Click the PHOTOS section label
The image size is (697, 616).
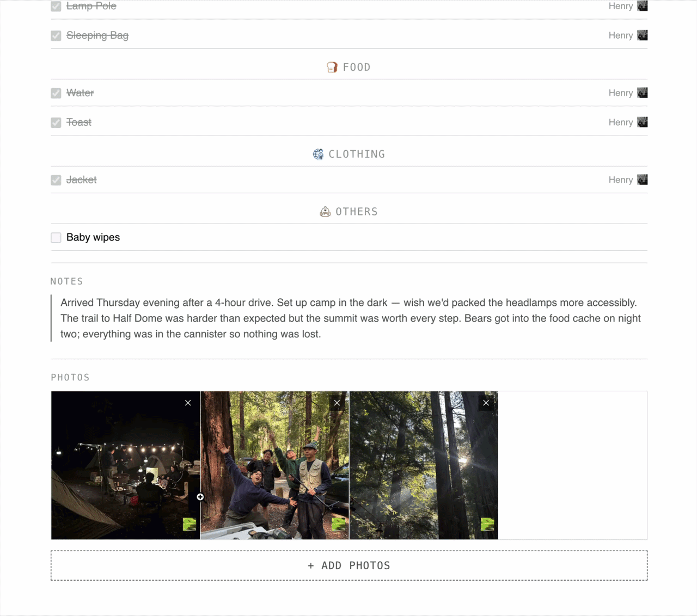click(70, 378)
